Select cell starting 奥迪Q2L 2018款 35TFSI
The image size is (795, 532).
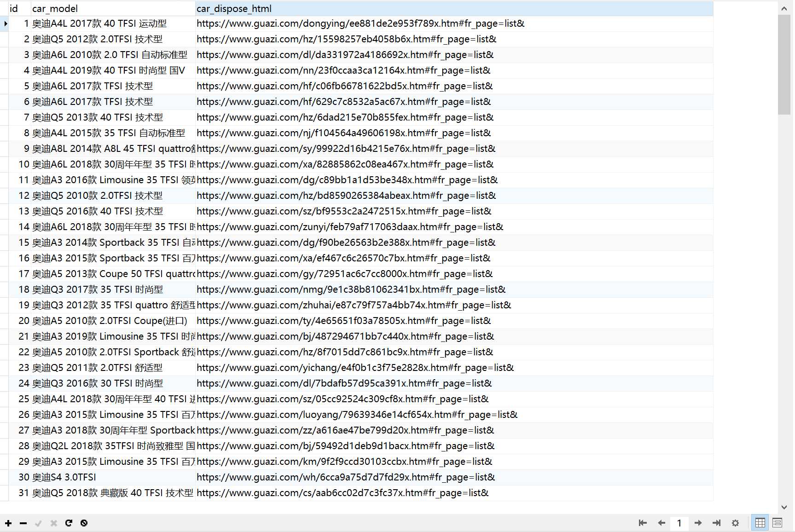click(x=113, y=446)
